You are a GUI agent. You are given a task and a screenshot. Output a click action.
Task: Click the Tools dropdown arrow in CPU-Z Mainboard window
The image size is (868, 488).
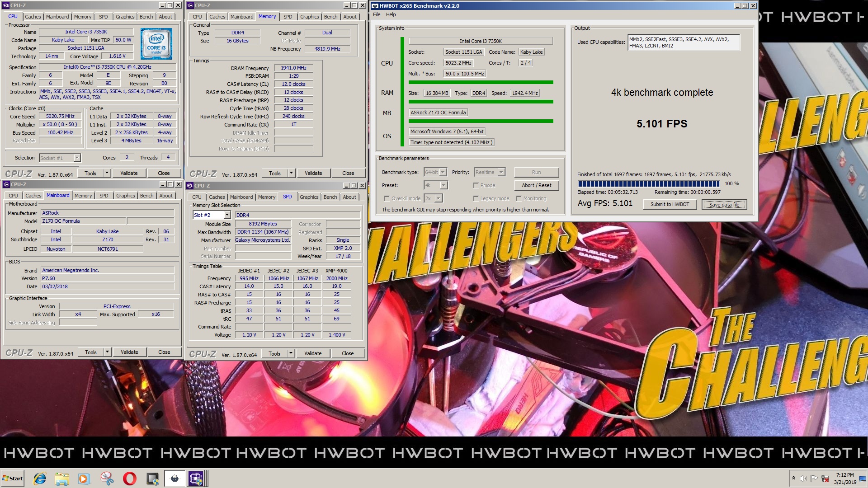[108, 352]
